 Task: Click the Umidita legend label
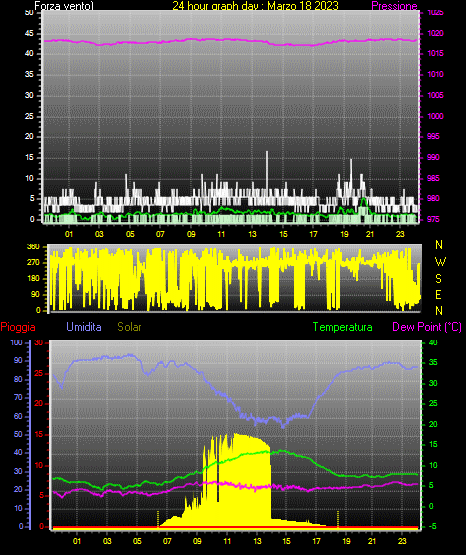84,327
